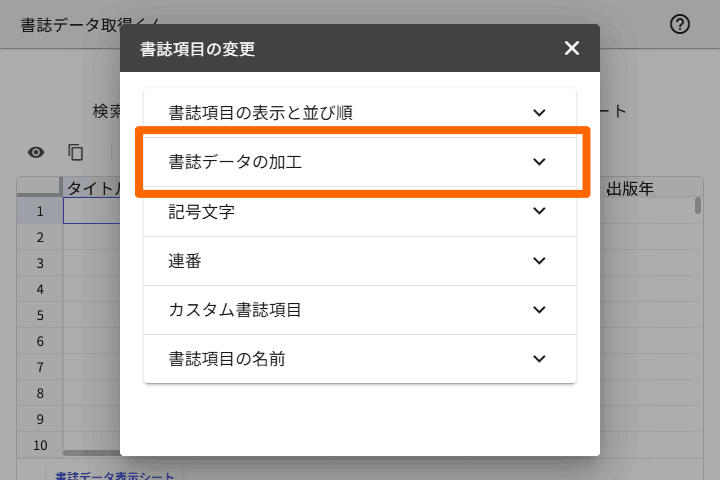Expand カスタム書誌項目 chevron arrow
Screen dimensions: 720x480
540,309
